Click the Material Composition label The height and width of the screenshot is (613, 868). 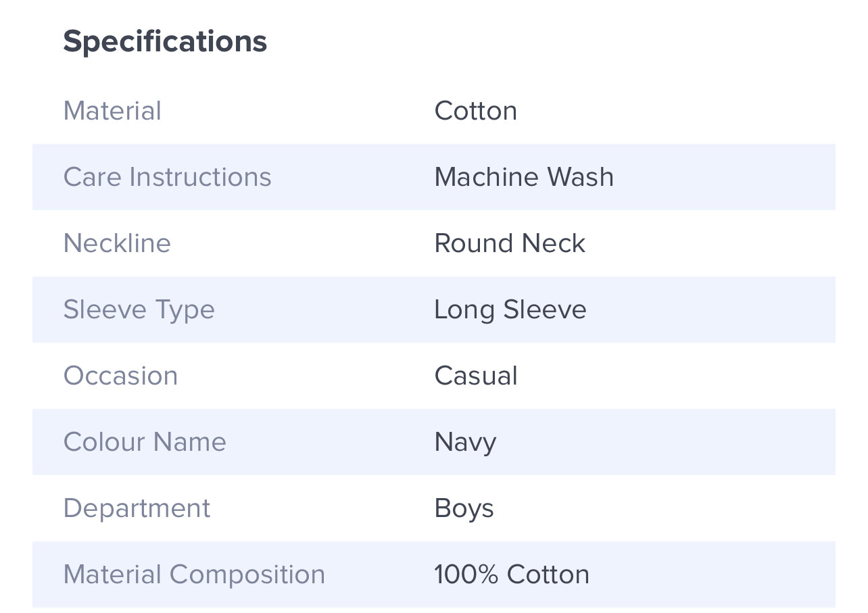pyautogui.click(x=194, y=574)
